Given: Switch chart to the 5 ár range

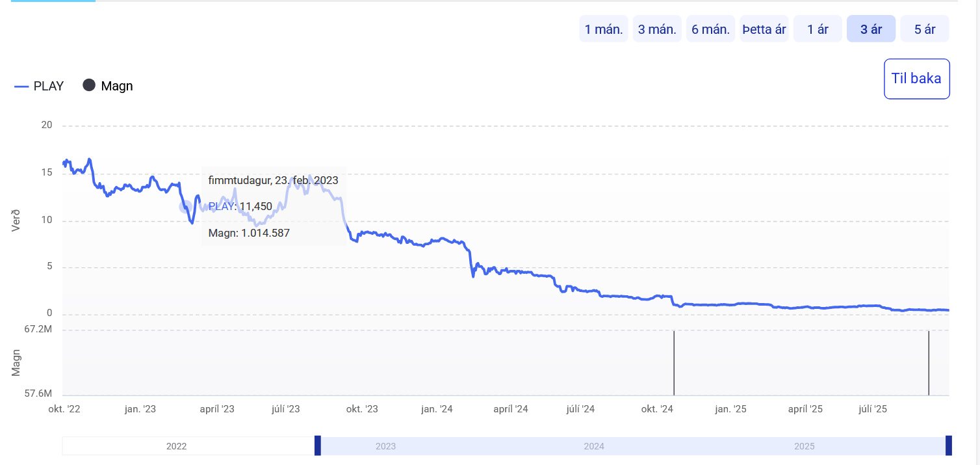Looking at the screenshot, I should [924, 29].
